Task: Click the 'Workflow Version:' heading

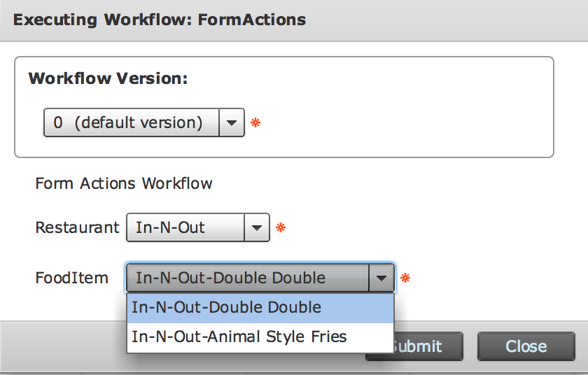Action: (108, 78)
